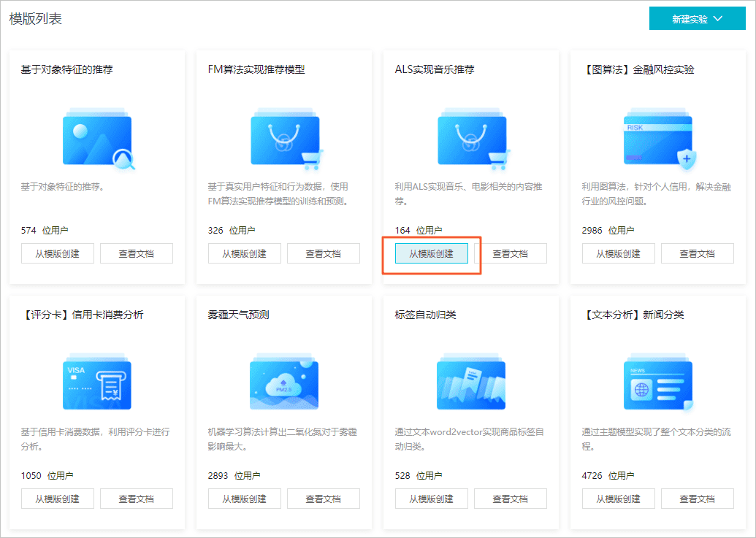The image size is (756, 538).
Task: Click the shopping basket icon of FM算法实现推荐模型
Action: pyautogui.click(x=286, y=139)
